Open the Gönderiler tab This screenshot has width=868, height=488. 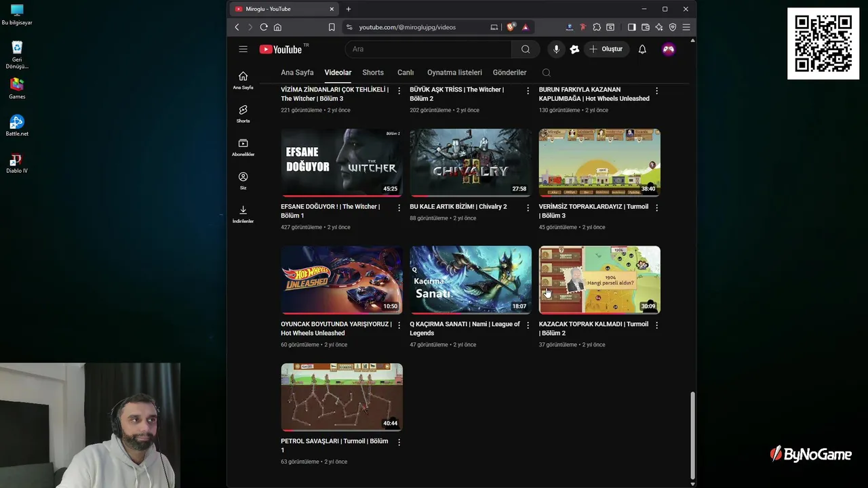tap(509, 73)
